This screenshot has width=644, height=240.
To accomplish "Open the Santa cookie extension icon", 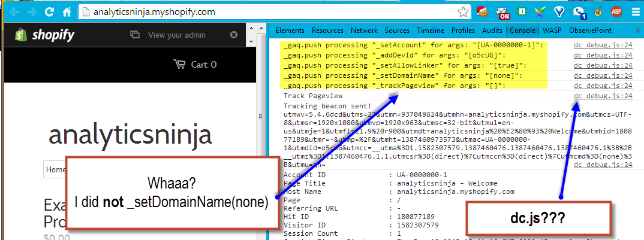I will (x=483, y=12).
